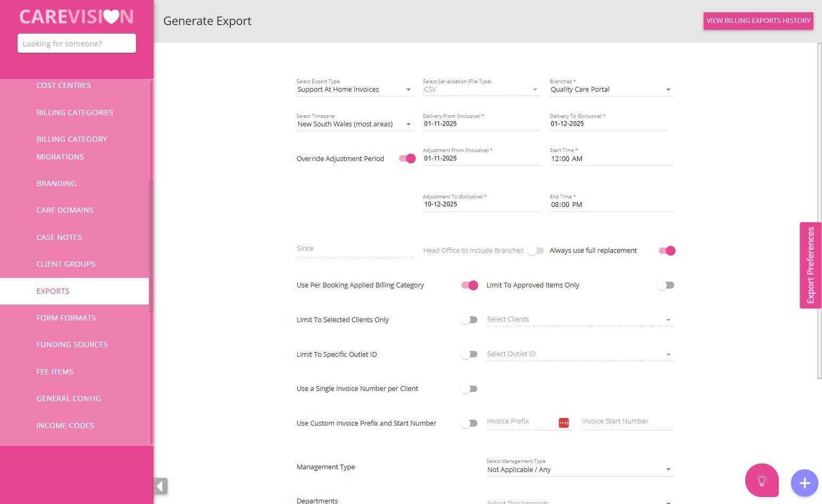Enable Limit To Approved Items Only
The height and width of the screenshot is (504, 822).
[x=666, y=285]
